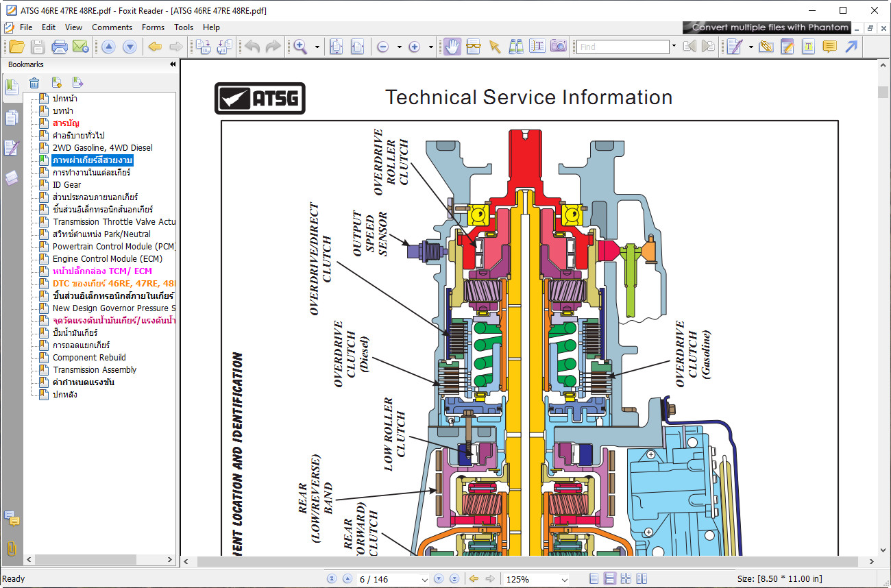891x588 pixels.
Task: Select the Typewriter tool icon
Action: (808, 47)
